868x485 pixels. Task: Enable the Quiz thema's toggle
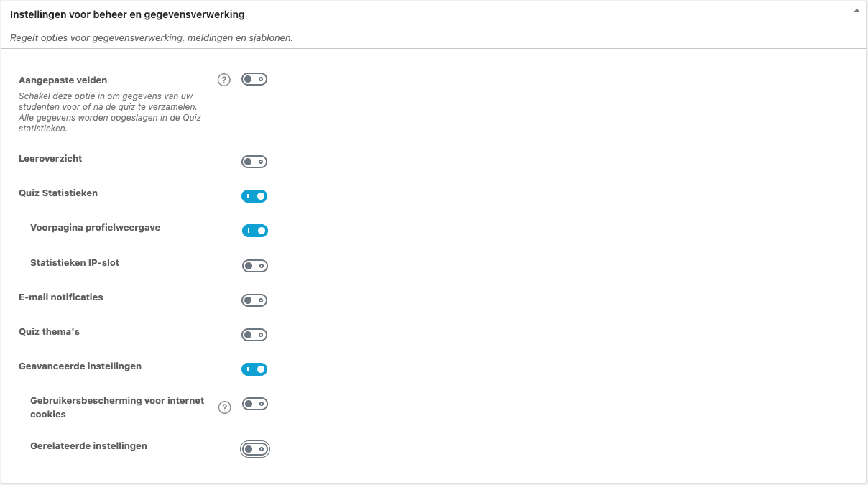(x=254, y=335)
